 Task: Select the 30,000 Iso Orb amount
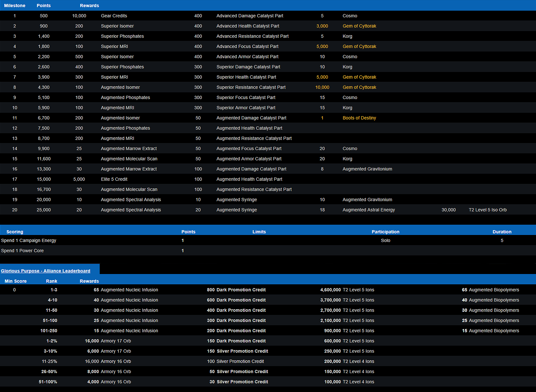tap(448, 210)
